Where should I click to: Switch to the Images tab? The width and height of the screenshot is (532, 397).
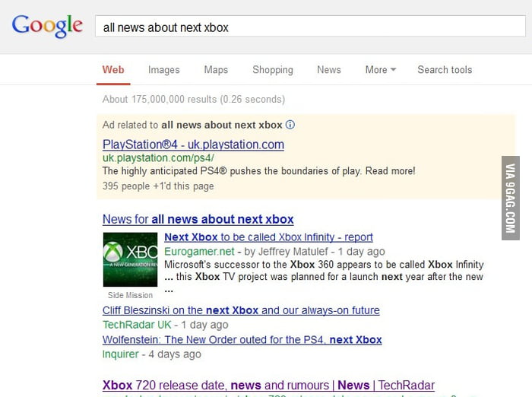tap(163, 70)
